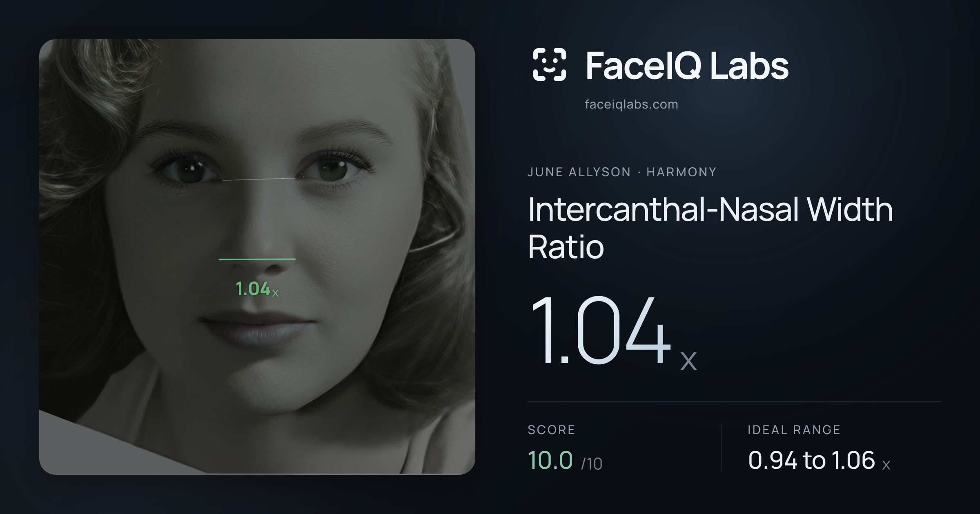This screenshot has width=980, height=514.
Task: Click the green 1.04x label on the photo
Action: (257, 289)
